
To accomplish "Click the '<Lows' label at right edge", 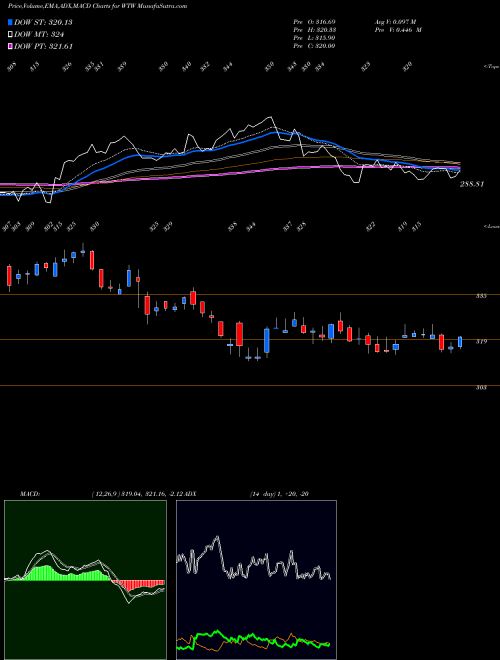I will pos(492,226).
